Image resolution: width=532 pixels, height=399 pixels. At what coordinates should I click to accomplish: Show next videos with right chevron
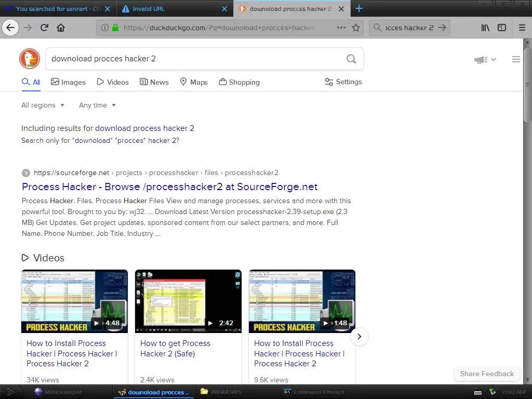[360, 337]
